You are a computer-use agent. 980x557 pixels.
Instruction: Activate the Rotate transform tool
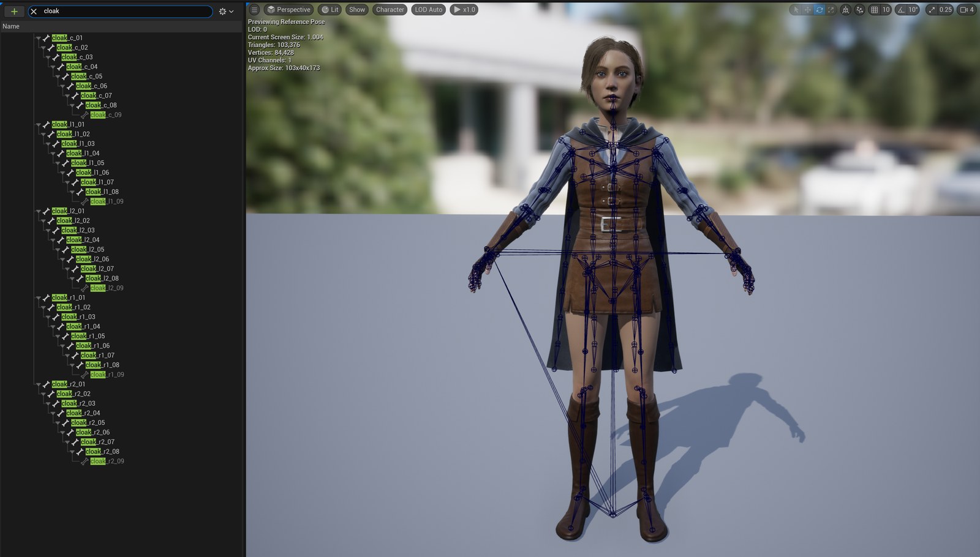click(x=820, y=10)
